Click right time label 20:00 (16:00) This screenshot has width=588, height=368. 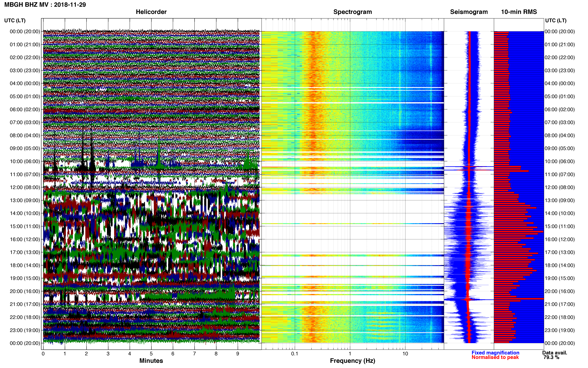tap(560, 291)
